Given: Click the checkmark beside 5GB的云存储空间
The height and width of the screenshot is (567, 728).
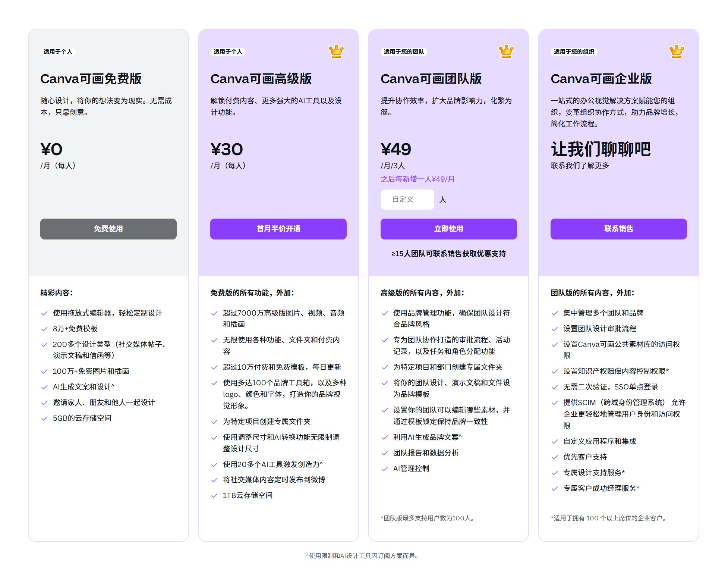Looking at the screenshot, I should click(x=44, y=419).
